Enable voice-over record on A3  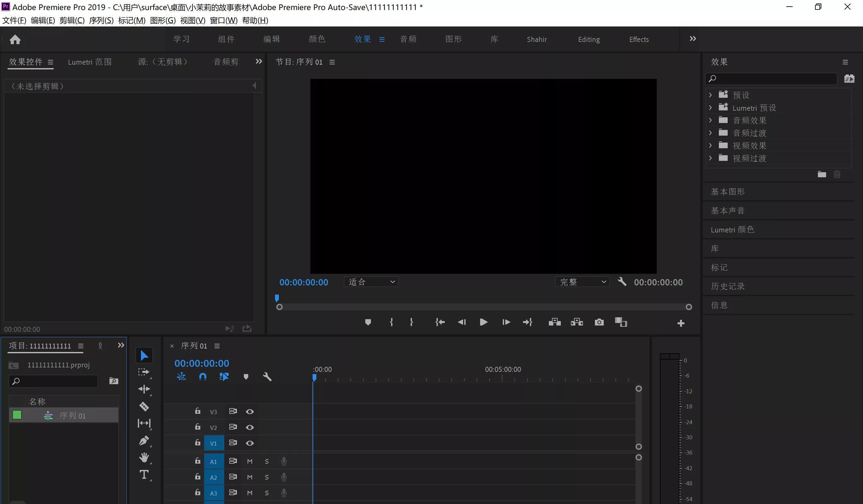pyautogui.click(x=284, y=493)
